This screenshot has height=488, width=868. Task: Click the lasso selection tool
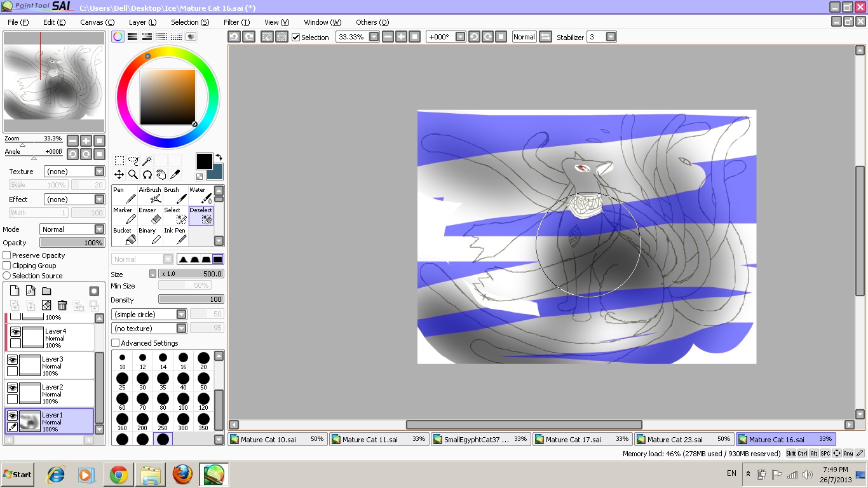point(133,161)
